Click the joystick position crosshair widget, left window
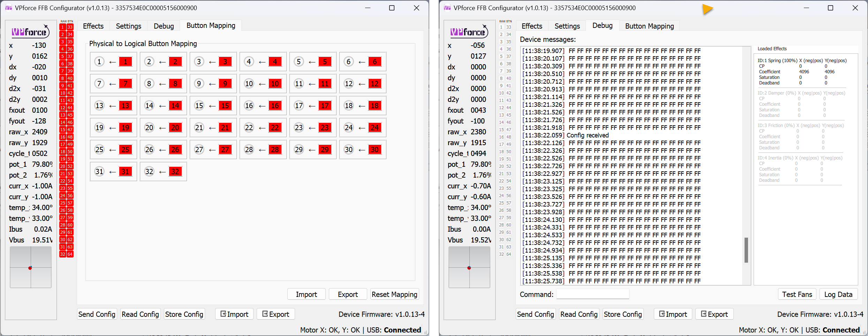Screen dimensions: 868x336 point(31,268)
